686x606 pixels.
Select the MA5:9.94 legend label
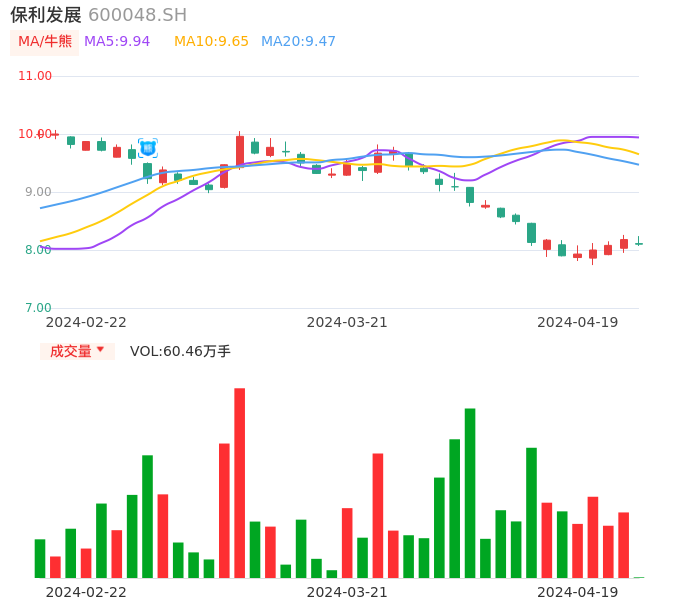(117, 42)
